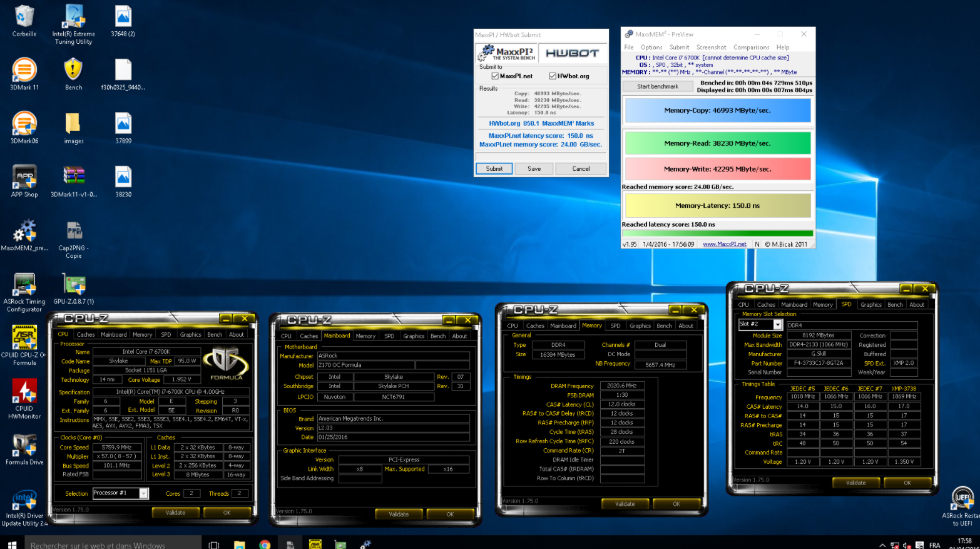Click Submit in the HWbot Submit dialog
Screen dimensions: 980x549
(x=494, y=168)
